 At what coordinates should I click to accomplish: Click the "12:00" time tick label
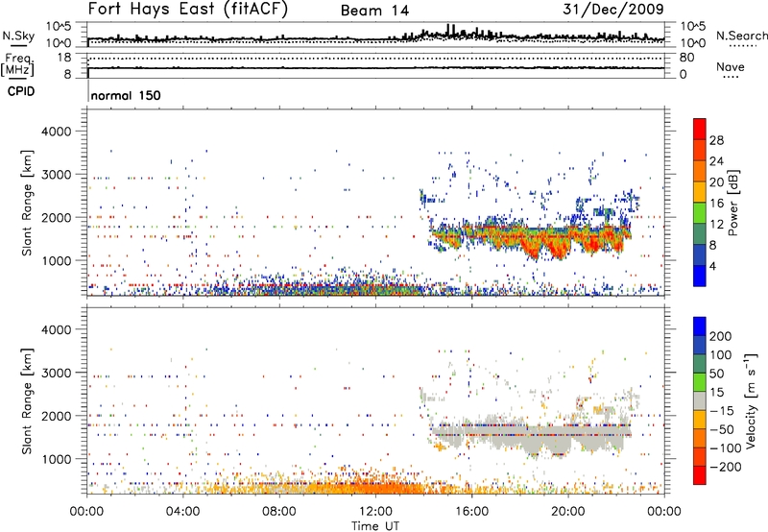pyautogui.click(x=375, y=512)
